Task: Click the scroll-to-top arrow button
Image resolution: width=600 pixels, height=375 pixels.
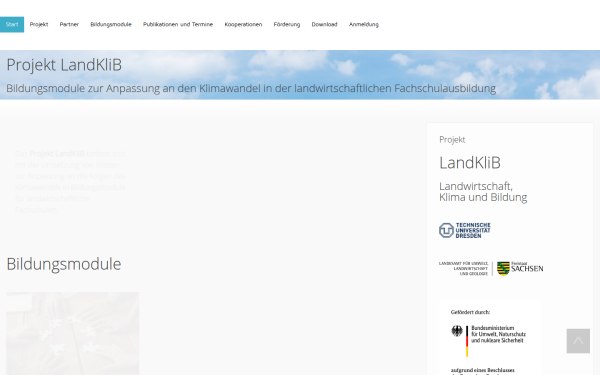Action: click(578, 341)
